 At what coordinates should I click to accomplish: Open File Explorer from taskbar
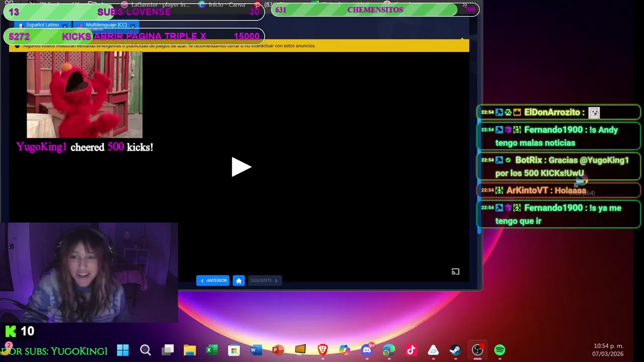coord(190,350)
